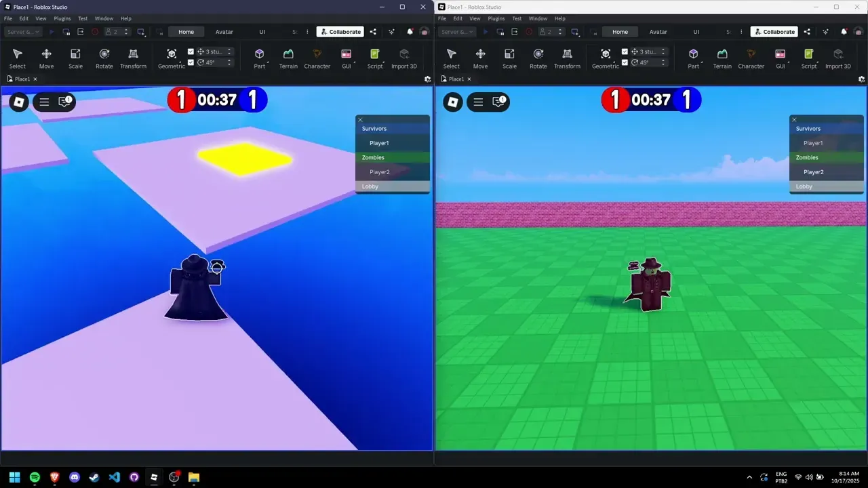Stop the test session in right window
The width and height of the screenshot is (868, 488).
coord(529,32)
